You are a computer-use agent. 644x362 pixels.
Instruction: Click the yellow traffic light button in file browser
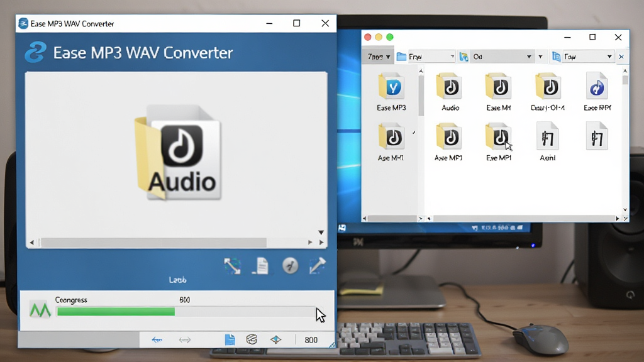379,37
